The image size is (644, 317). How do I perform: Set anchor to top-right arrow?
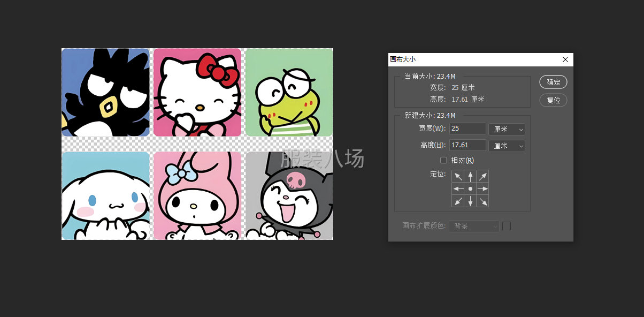click(x=482, y=176)
